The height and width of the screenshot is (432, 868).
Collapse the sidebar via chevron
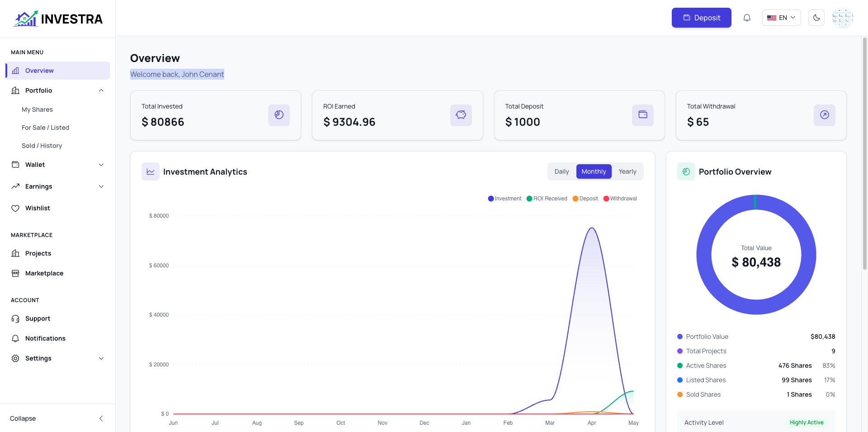pos(101,418)
